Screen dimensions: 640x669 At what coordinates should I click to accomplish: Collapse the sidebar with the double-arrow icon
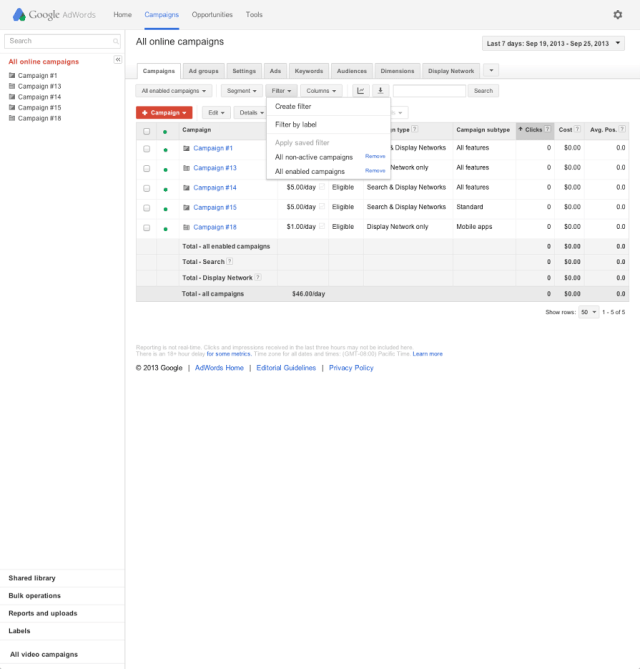[118, 60]
